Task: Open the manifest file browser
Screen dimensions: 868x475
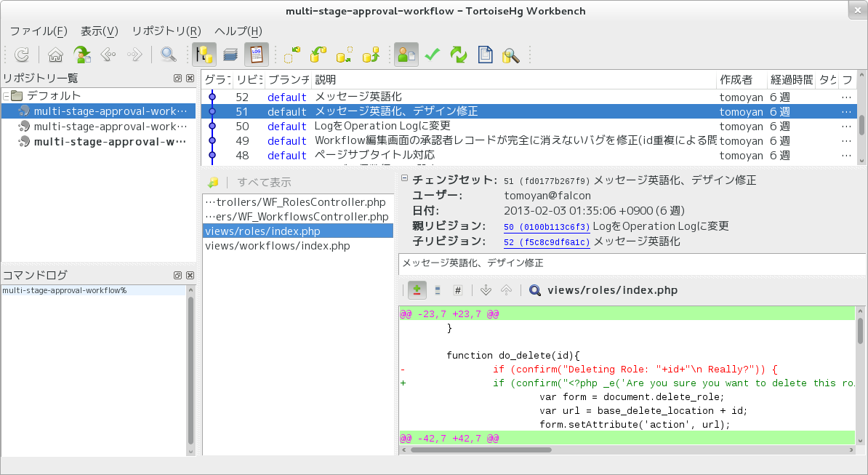Action: coord(485,55)
